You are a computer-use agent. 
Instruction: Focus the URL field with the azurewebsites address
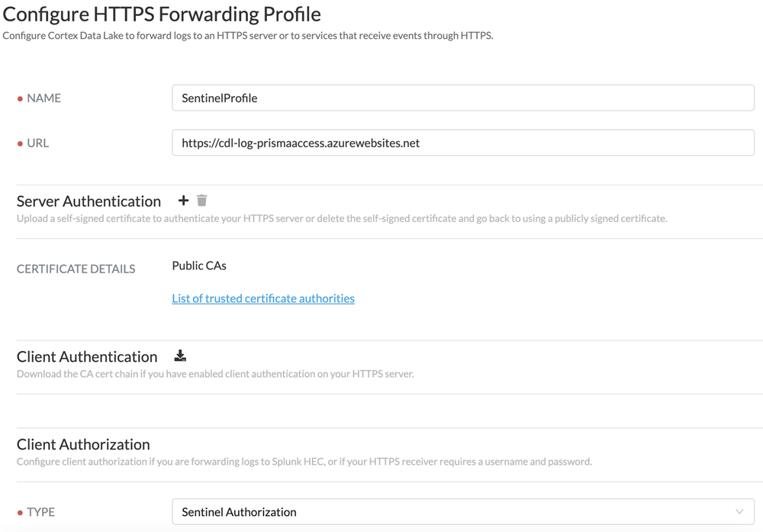[x=463, y=143]
